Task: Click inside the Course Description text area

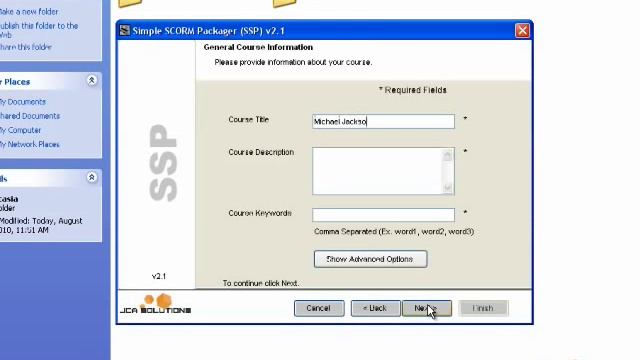Action: (x=378, y=171)
